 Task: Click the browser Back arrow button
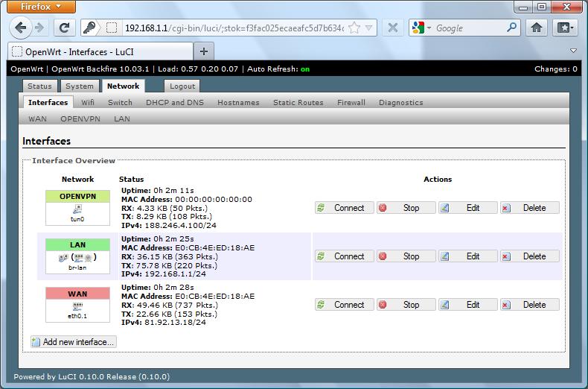[20, 28]
